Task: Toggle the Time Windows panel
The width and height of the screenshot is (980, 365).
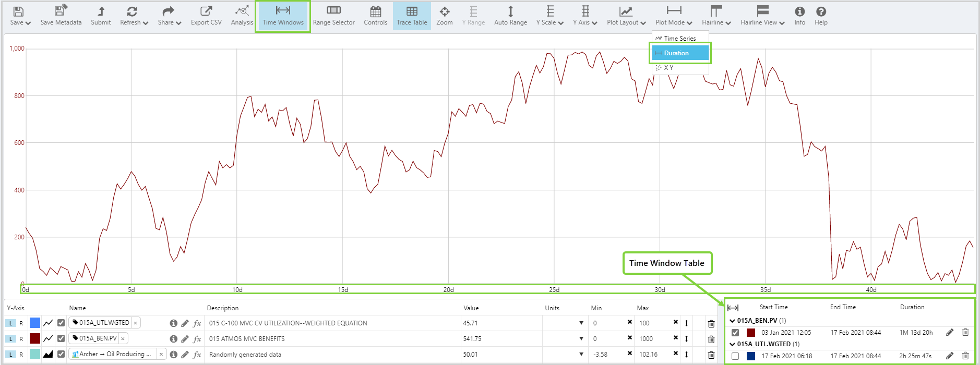Action: tap(283, 16)
